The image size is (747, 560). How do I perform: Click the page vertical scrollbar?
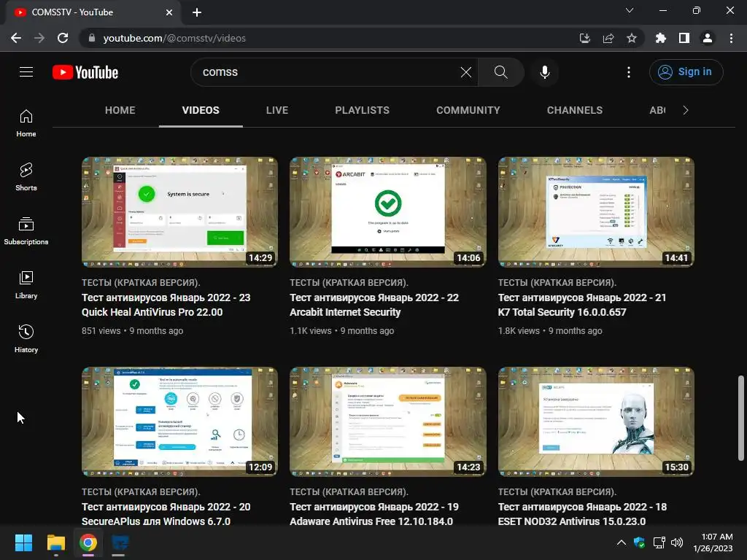click(741, 418)
